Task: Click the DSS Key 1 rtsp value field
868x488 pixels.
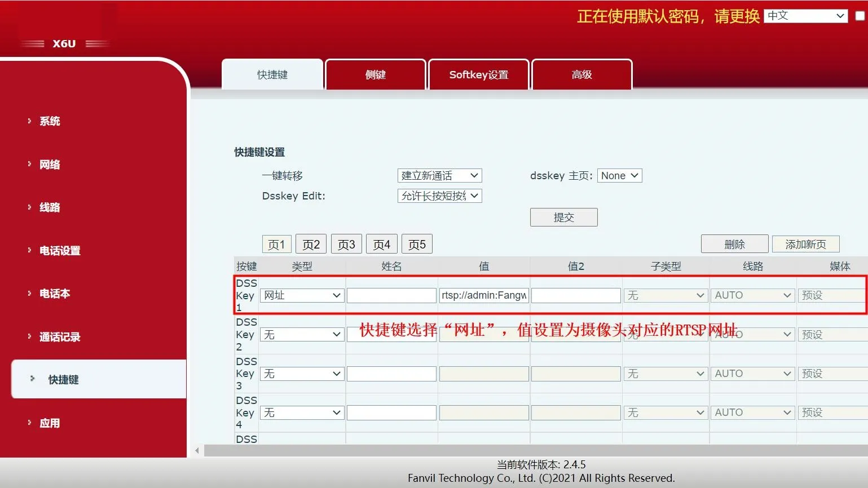Action: [x=483, y=295]
